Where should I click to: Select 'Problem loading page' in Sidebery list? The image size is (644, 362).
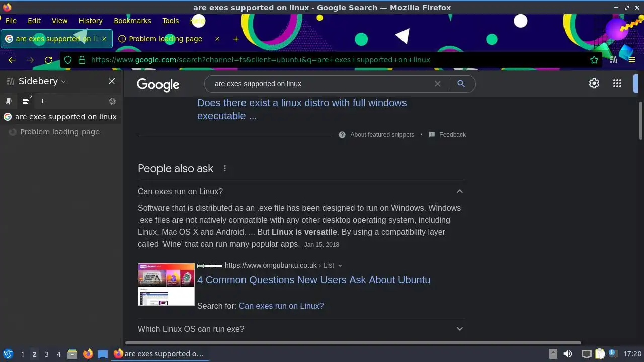click(61, 132)
